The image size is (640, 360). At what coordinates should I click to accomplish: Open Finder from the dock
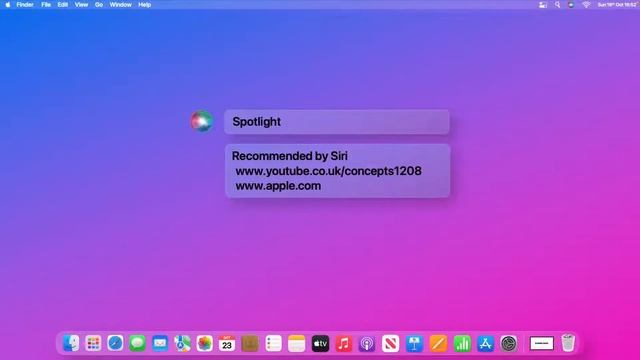[x=71, y=343]
